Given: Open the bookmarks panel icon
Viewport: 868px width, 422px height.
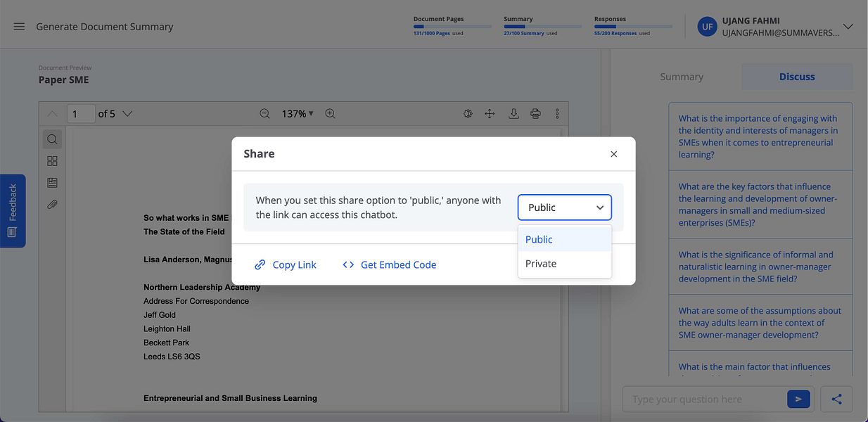Looking at the screenshot, I should click(x=52, y=183).
